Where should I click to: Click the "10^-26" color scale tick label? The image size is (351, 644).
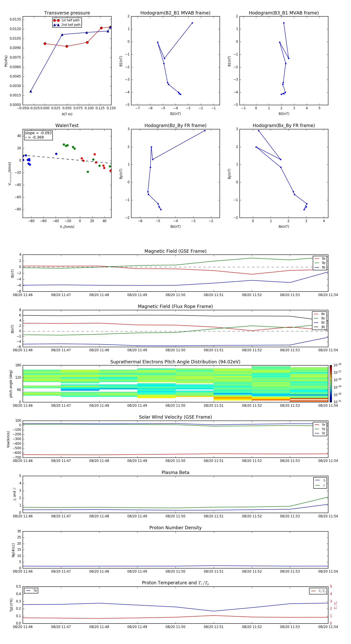(337, 365)
